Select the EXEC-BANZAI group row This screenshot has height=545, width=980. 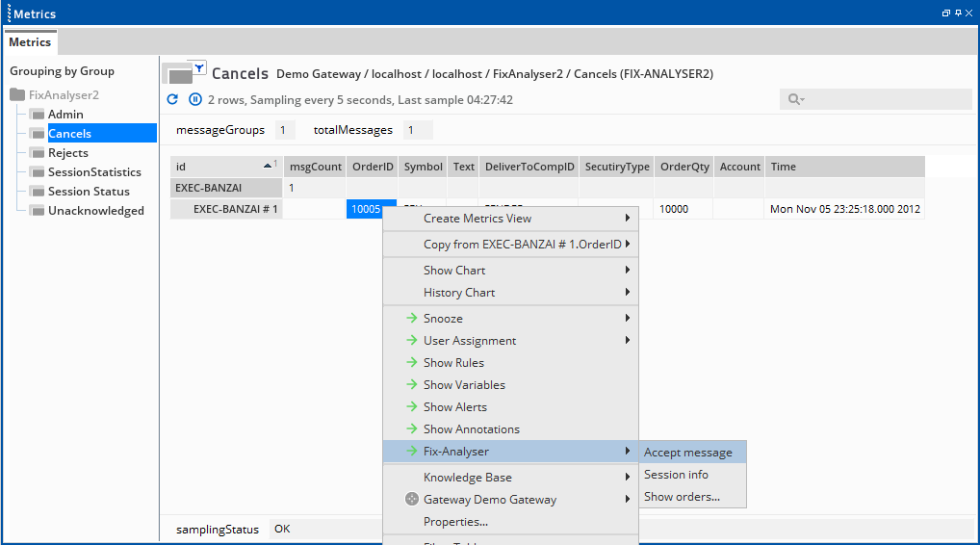point(226,188)
